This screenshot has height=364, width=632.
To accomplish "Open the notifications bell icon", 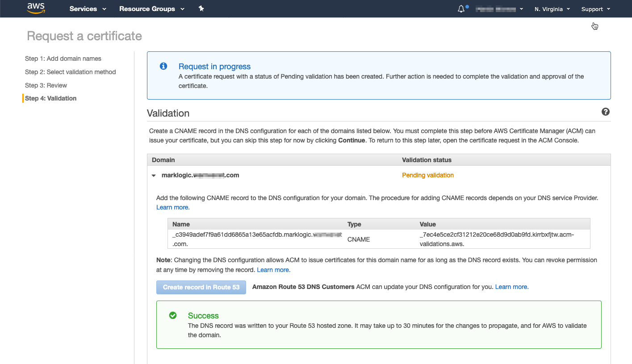I will (x=461, y=9).
